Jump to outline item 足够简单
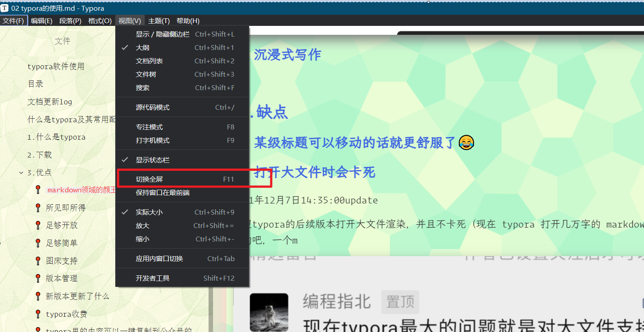Image resolution: width=644 pixels, height=332 pixels. (x=62, y=243)
